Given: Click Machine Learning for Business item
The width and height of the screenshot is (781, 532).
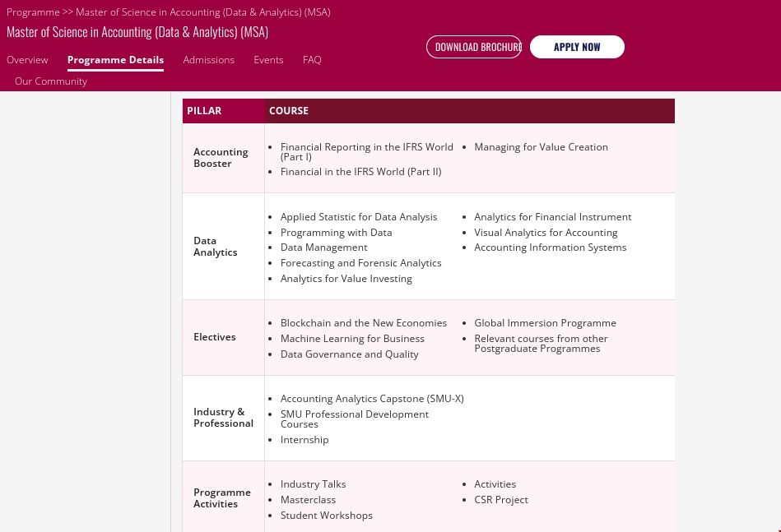Looking at the screenshot, I should (x=352, y=339).
